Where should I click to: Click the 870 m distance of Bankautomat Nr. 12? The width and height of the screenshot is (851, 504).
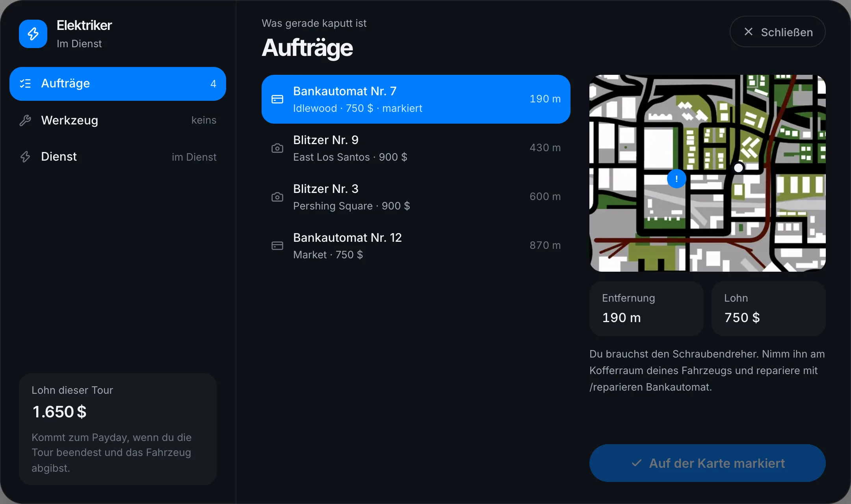pos(545,245)
